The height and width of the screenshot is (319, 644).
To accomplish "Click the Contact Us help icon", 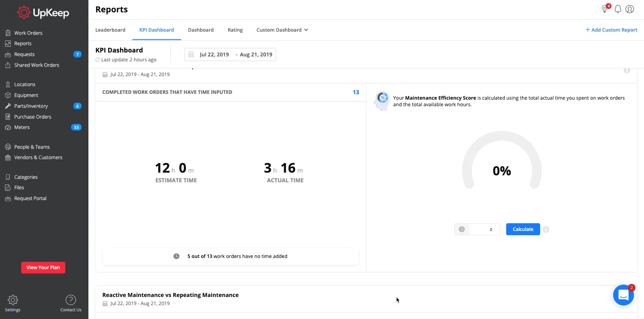I will (x=71, y=300).
